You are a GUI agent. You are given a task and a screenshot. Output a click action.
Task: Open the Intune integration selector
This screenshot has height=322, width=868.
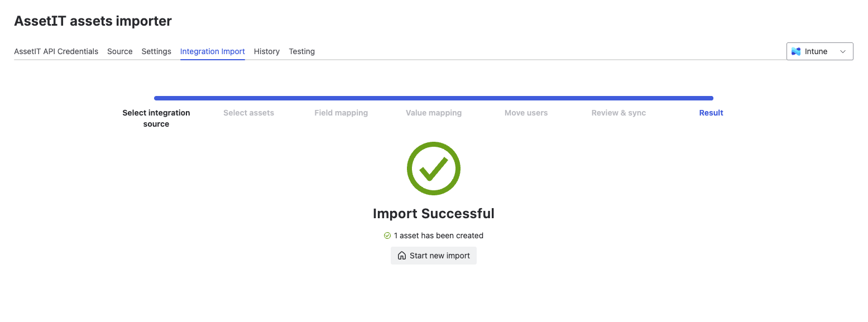coord(819,51)
